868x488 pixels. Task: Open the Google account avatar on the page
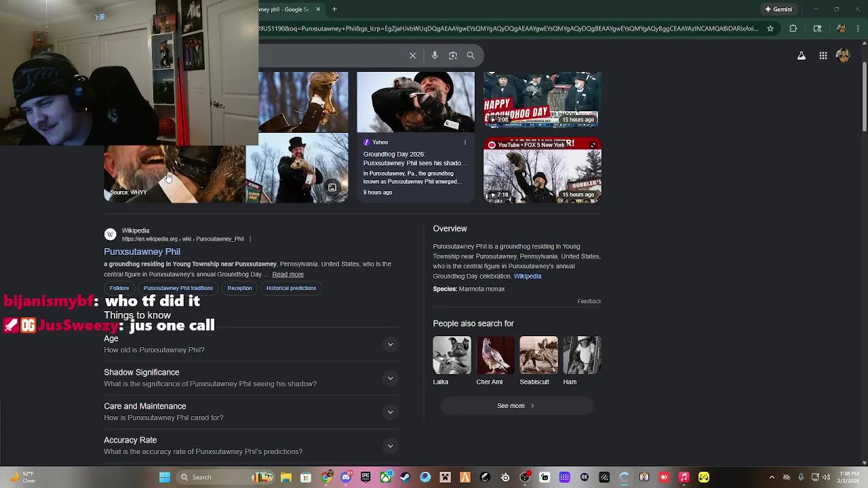tap(843, 56)
